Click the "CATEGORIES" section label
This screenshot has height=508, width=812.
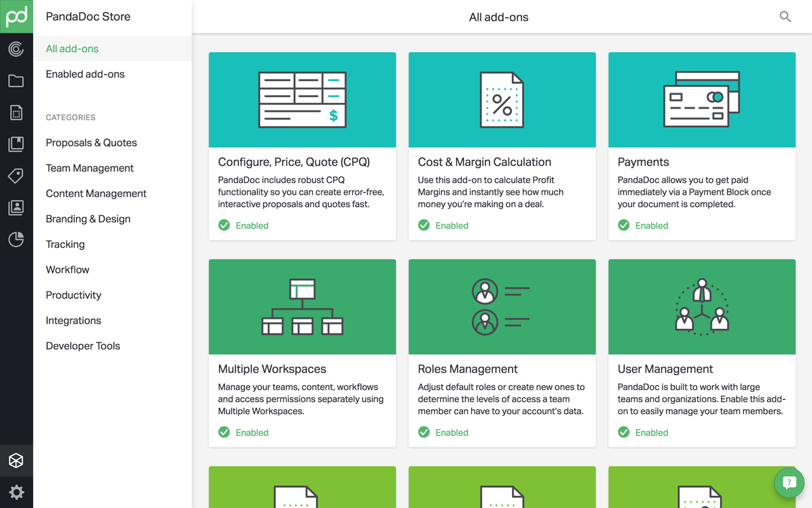[x=70, y=117]
